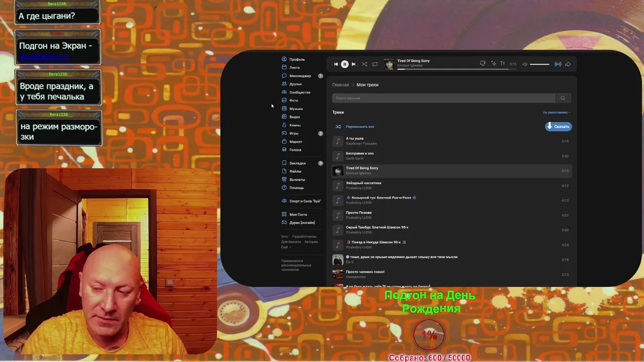644x362 pixels.
Task: Play the Козырной туз: Блатной Рок-н-Ролл track
Action: coord(452,201)
